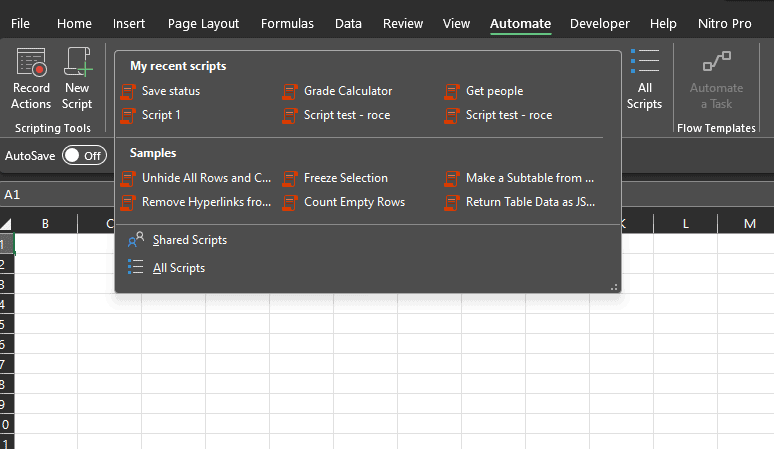Select the Script 1 recent script

click(x=161, y=115)
